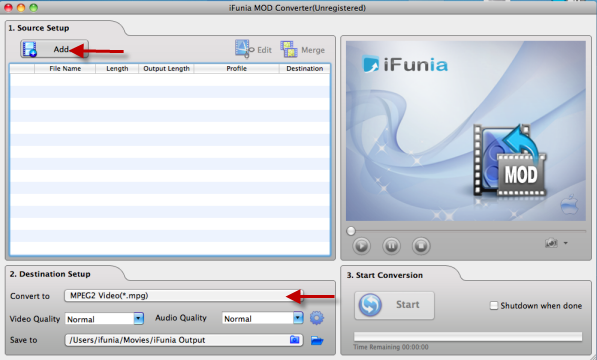597x360 pixels.
Task: Click the Add file button
Action: click(54, 49)
